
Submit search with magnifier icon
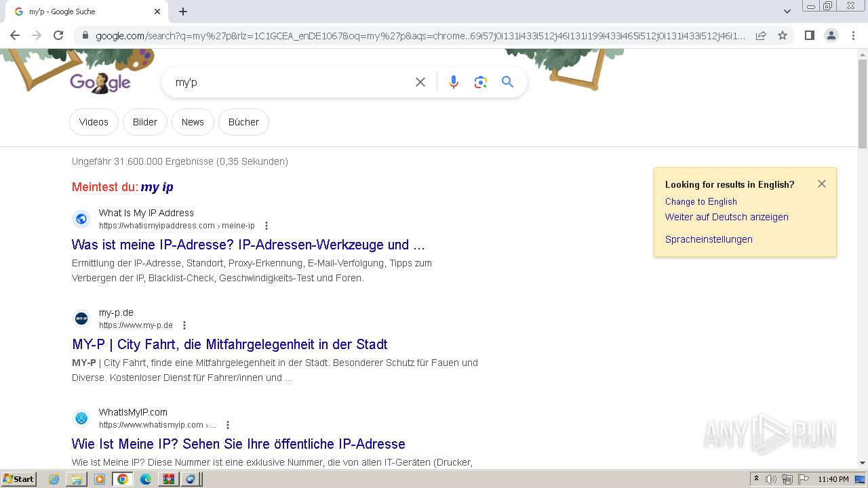507,82
